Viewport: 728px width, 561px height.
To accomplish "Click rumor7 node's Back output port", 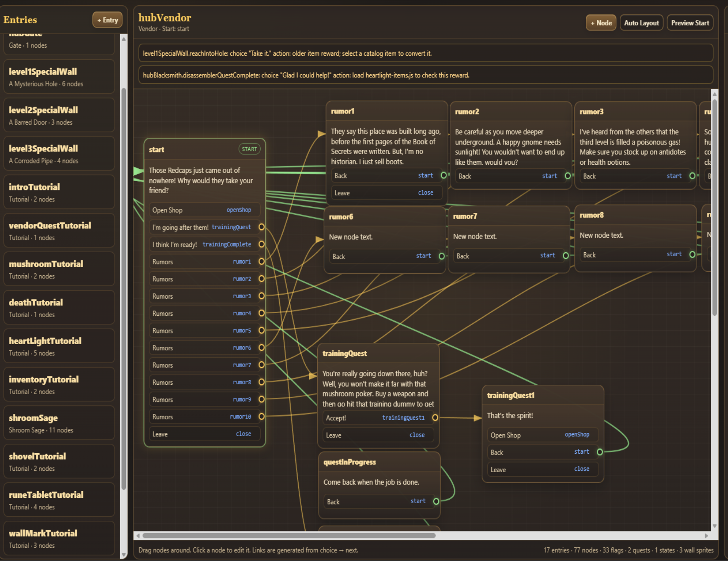I will [565, 256].
